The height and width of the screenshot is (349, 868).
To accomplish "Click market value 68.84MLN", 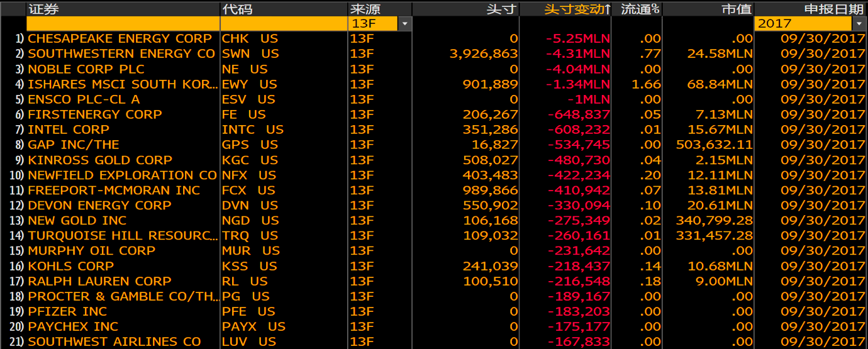I will (720, 84).
